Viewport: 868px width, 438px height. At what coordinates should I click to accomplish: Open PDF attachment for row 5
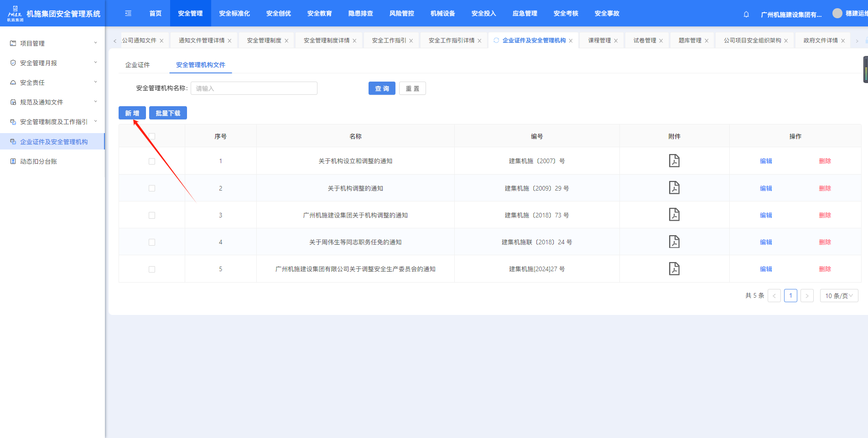point(674,269)
